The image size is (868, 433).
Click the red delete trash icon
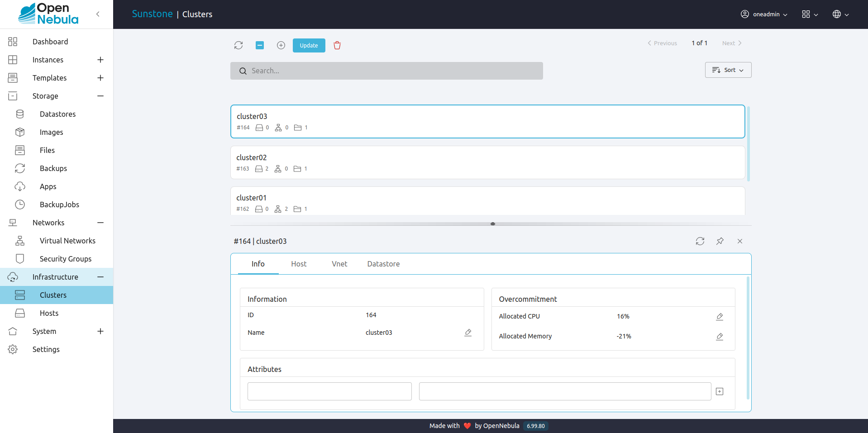coord(337,45)
